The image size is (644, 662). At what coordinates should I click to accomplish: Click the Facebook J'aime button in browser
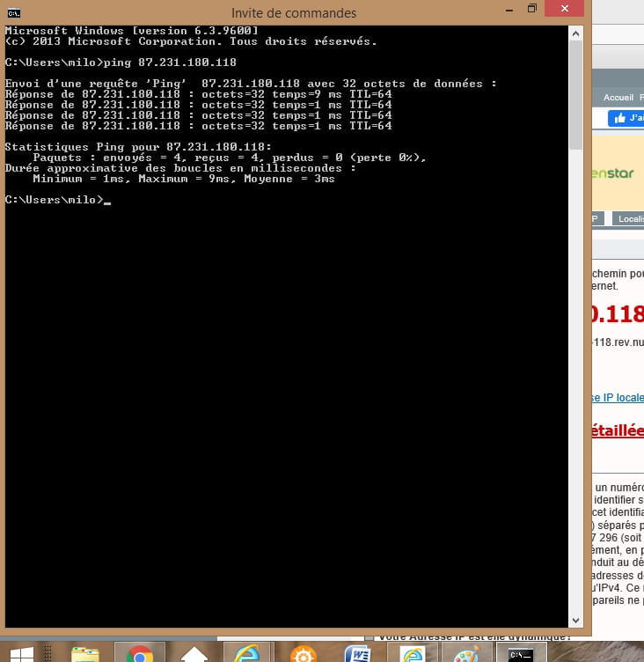tap(626, 118)
